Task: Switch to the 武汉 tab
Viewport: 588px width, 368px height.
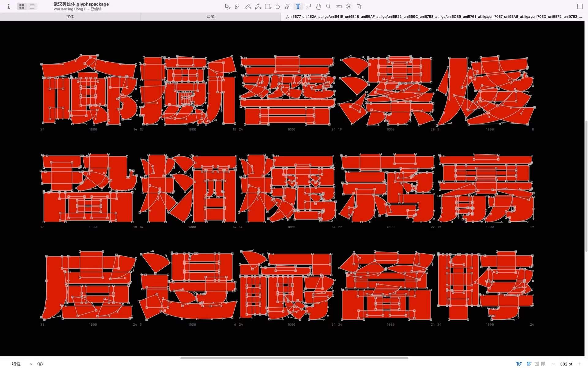Action: tap(210, 17)
